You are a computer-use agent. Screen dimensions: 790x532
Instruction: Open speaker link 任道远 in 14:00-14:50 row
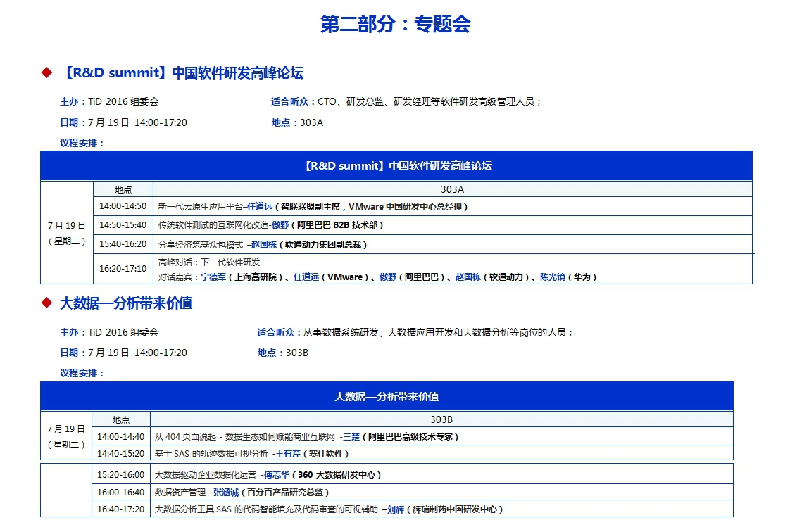pos(259,207)
